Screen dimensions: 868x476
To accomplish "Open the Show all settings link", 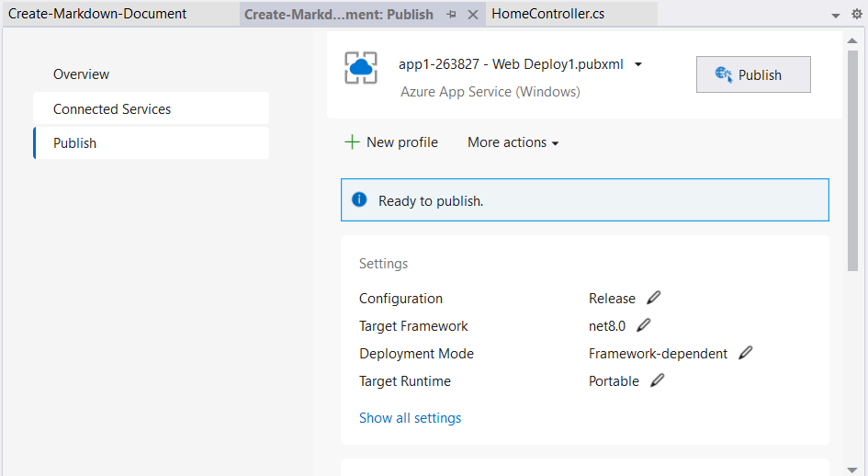I will click(x=411, y=418).
